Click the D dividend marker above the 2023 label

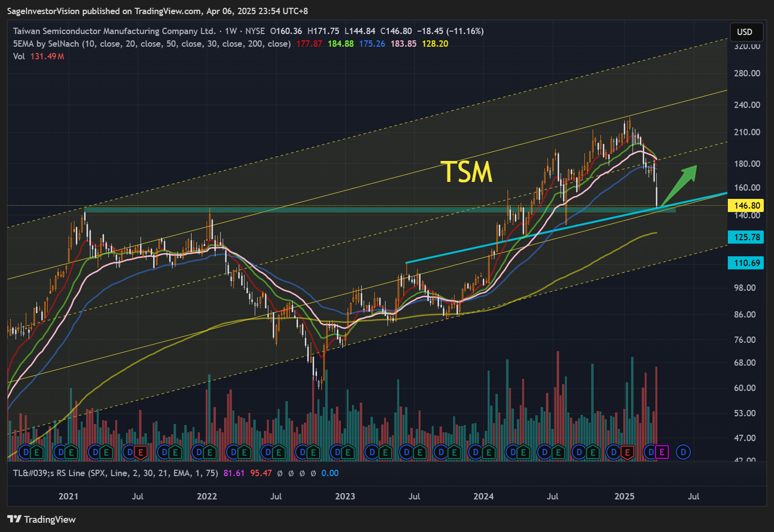tap(337, 453)
